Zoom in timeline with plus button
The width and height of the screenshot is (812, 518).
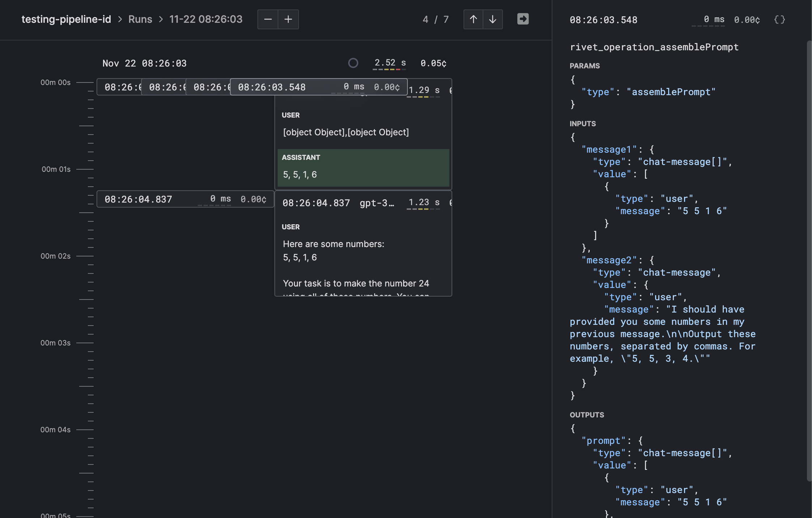(288, 19)
